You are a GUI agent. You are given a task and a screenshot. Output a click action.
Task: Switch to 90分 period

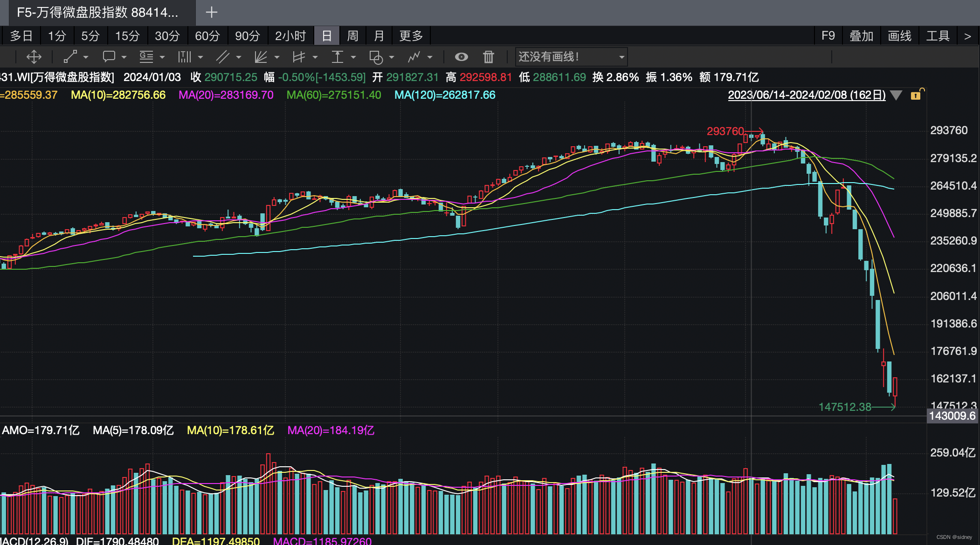coord(248,36)
